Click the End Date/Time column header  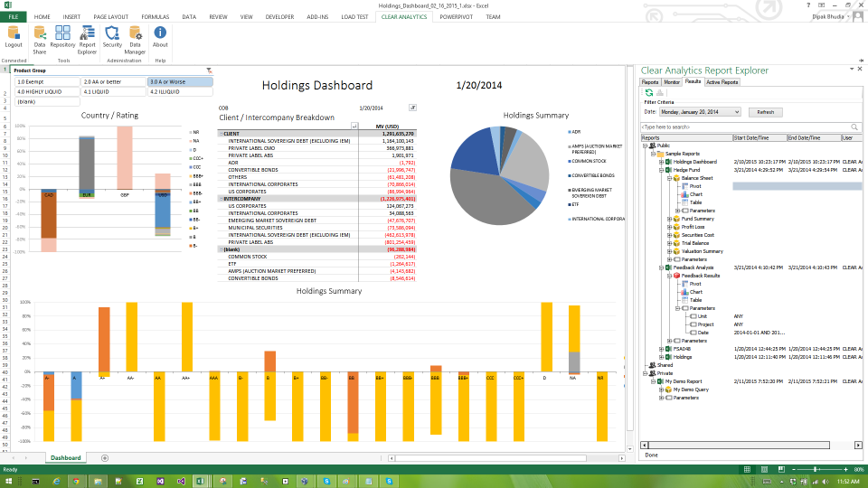[813, 137]
